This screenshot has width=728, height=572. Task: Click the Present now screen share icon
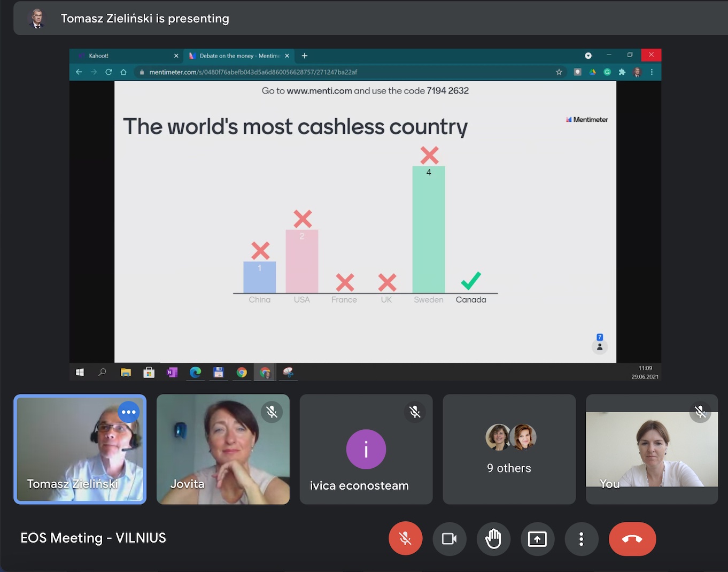tap(537, 539)
